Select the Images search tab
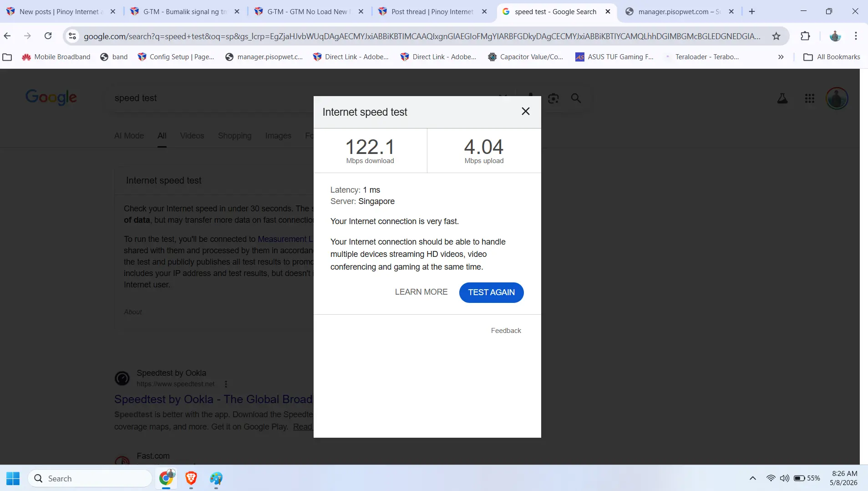The width and height of the screenshot is (868, 491). tap(278, 136)
